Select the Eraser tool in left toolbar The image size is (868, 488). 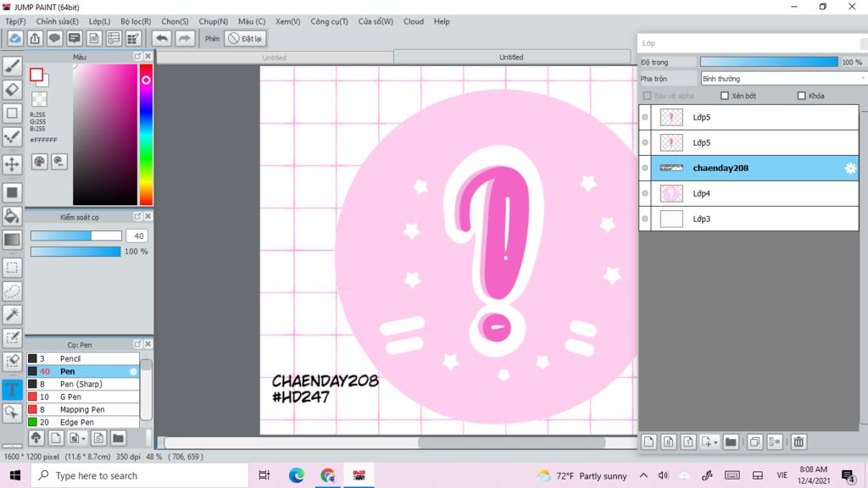click(x=12, y=89)
